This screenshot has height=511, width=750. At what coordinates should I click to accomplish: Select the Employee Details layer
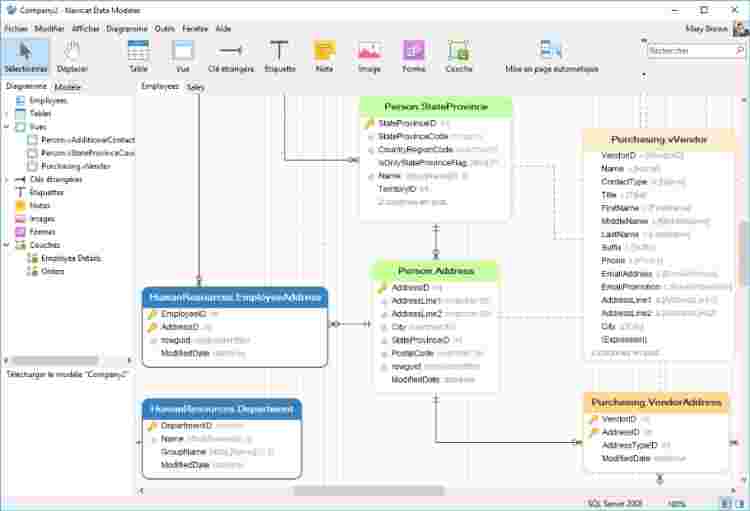pyautogui.click(x=71, y=258)
